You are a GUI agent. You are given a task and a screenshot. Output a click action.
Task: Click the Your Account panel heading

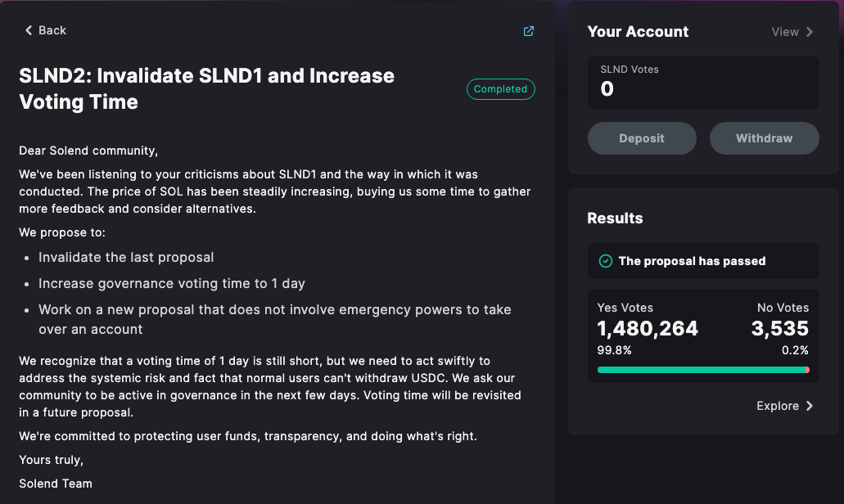tap(638, 32)
